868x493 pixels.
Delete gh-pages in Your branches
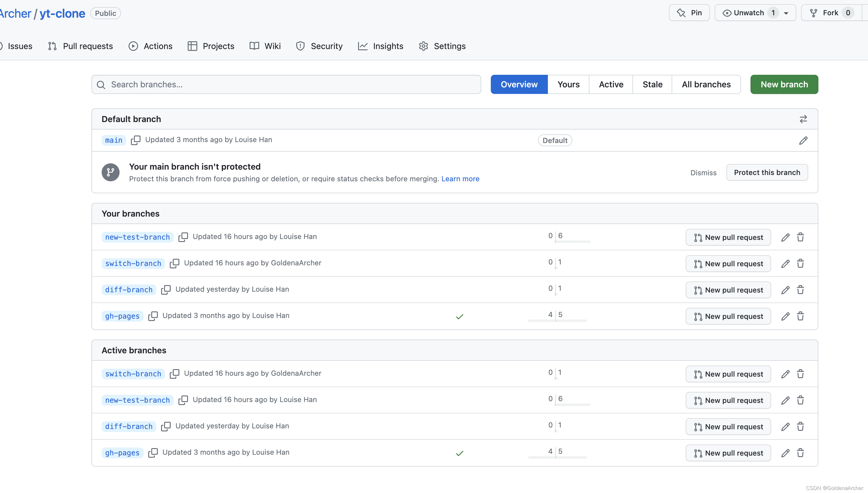(800, 316)
